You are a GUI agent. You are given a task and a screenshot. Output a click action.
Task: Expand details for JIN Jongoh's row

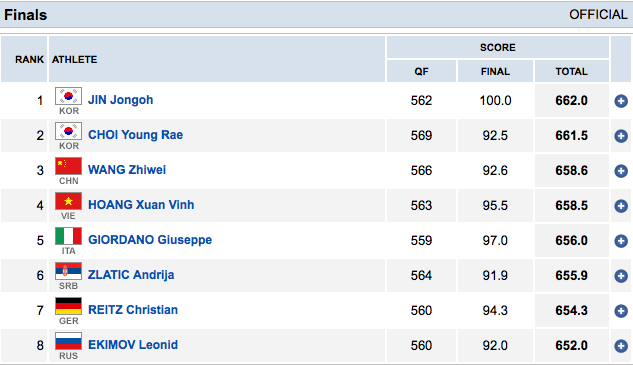pos(621,101)
